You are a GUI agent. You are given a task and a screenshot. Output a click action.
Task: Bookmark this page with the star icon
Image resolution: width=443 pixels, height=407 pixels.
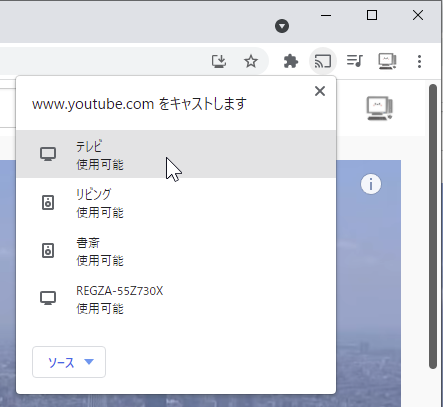(251, 61)
